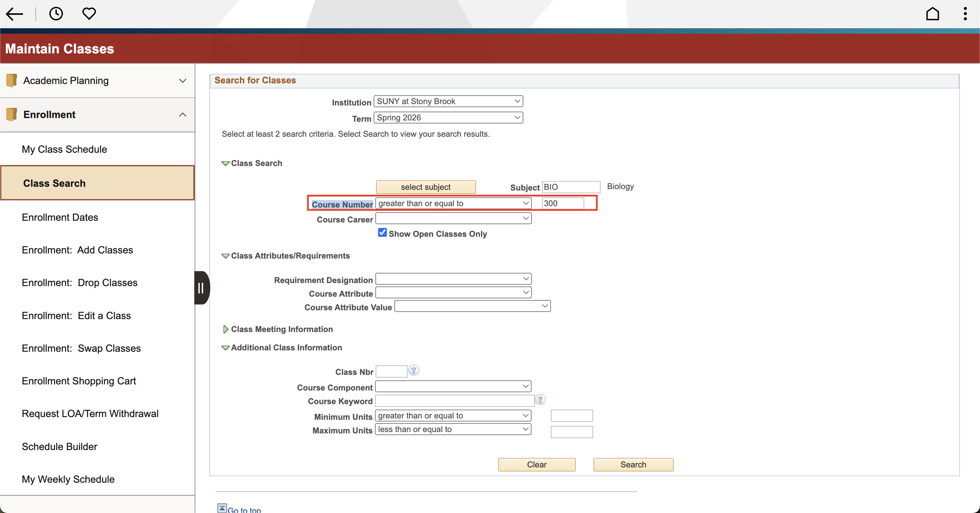Collapse Class Attributes/Requirements section triangle
Screen dimensions: 980x513
point(225,256)
